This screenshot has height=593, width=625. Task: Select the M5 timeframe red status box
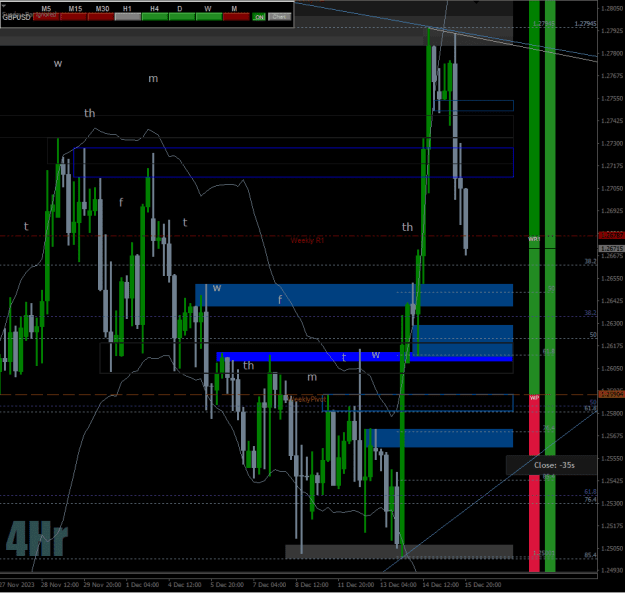click(x=46, y=17)
